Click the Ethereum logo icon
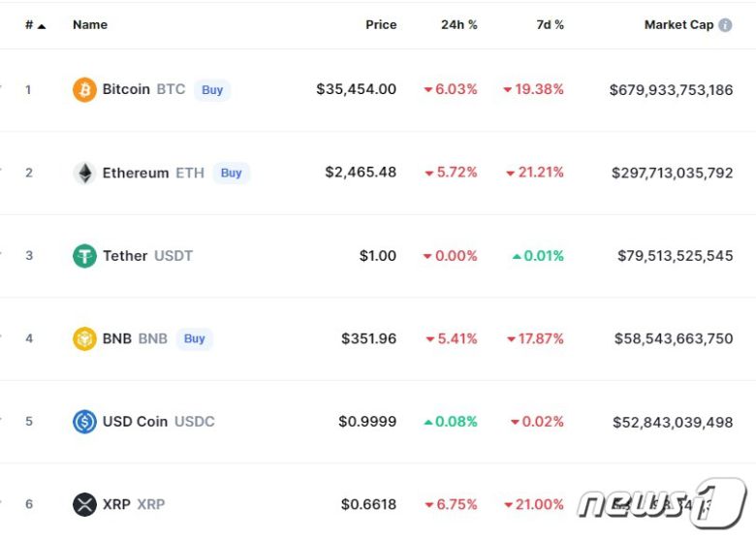 tap(84, 174)
